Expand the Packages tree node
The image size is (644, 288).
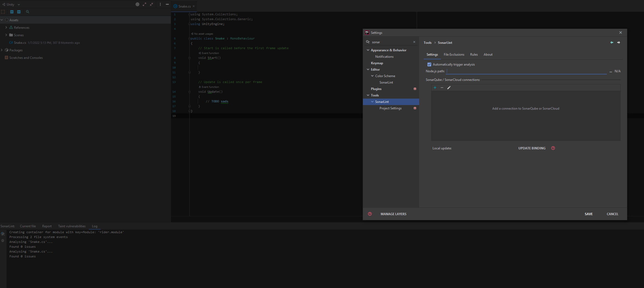click(x=2, y=50)
